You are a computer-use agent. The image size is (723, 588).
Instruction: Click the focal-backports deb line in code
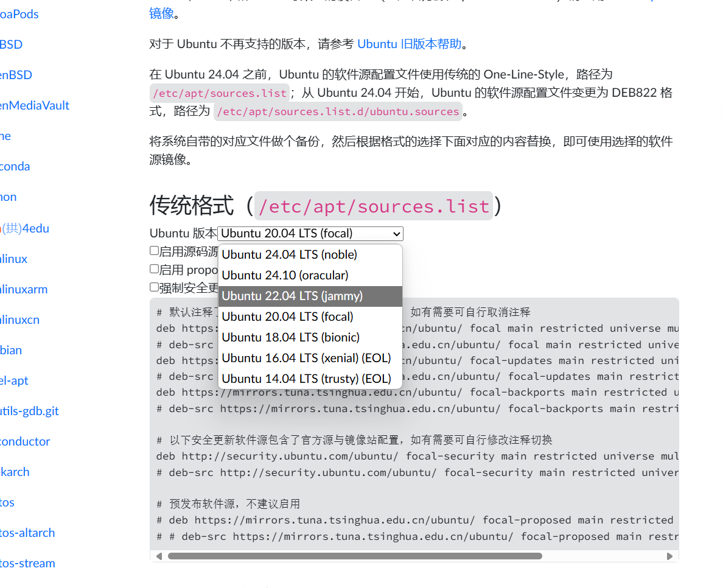coord(417,393)
